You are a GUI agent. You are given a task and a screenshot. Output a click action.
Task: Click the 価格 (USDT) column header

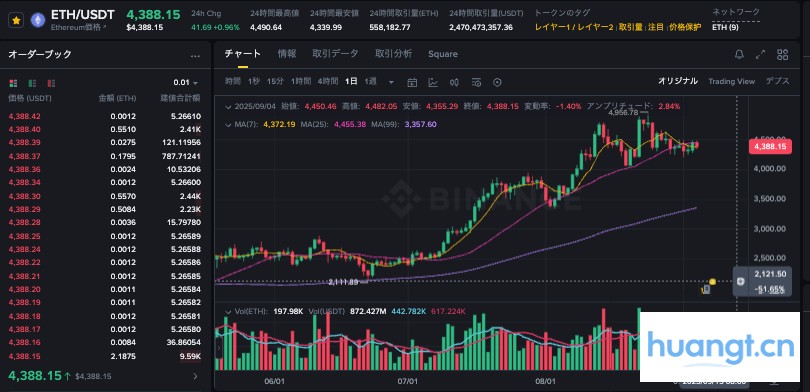point(30,98)
